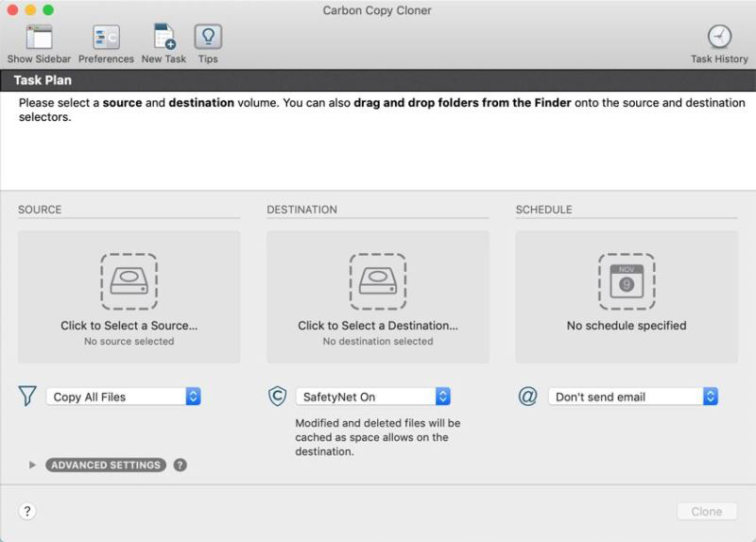Click the filter funnel icon
Viewport: 756px width, 542px height.
27,396
